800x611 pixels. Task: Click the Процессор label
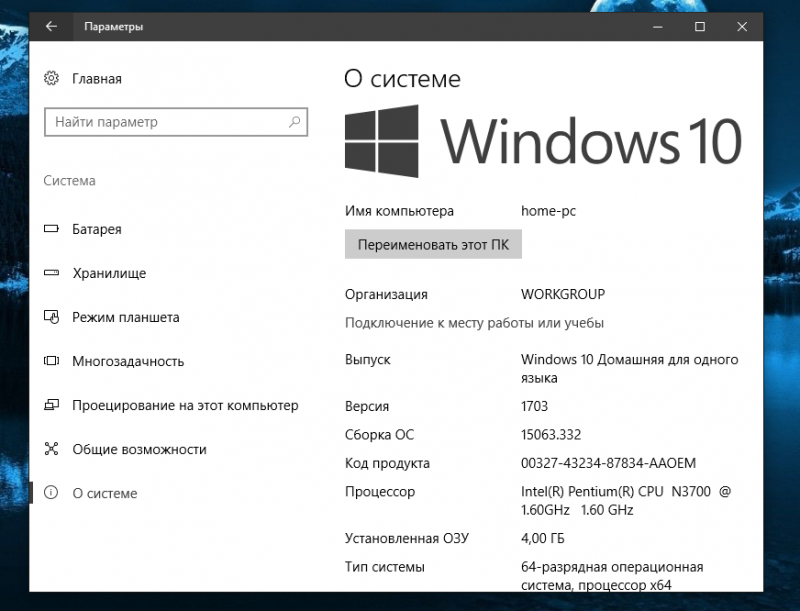coord(380,492)
